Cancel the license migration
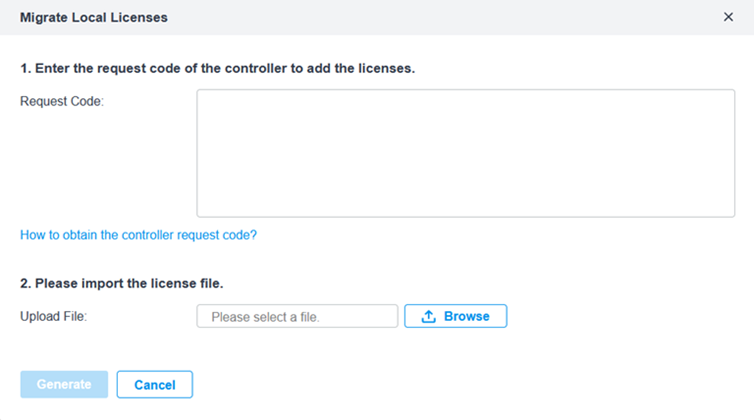This screenshot has height=420, width=754. click(154, 384)
